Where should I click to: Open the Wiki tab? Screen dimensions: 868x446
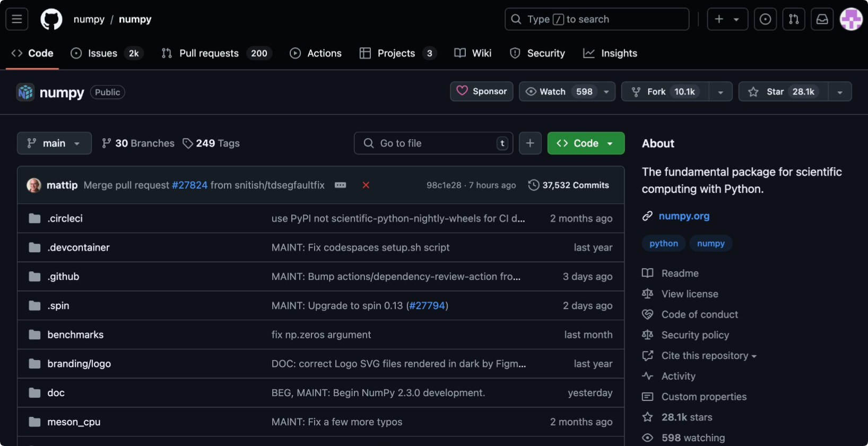pyautogui.click(x=473, y=53)
